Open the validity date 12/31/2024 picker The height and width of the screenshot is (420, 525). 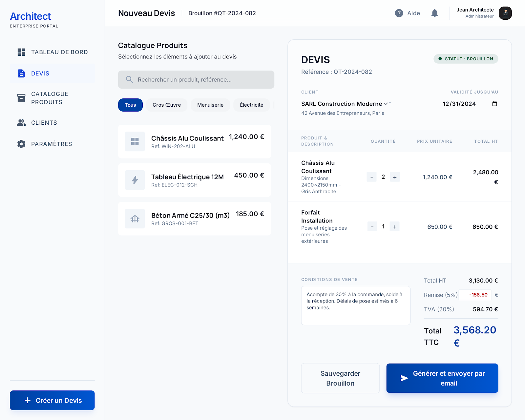pyautogui.click(x=459, y=104)
